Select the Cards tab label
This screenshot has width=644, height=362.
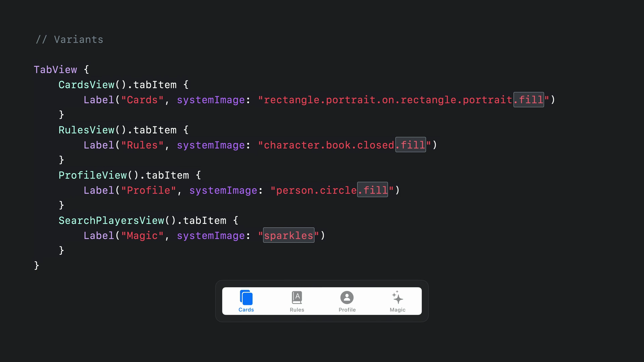tap(246, 310)
